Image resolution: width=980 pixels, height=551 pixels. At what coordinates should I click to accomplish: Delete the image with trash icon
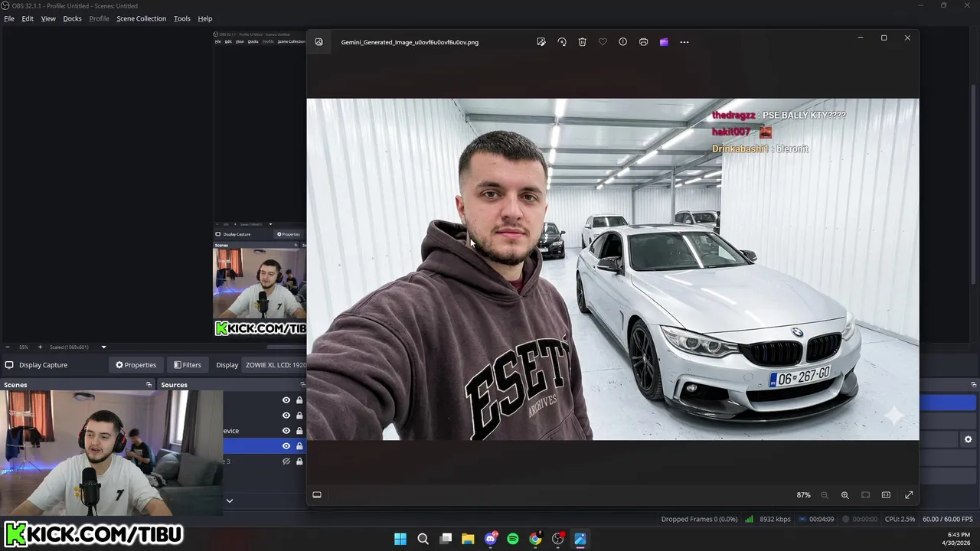tap(582, 42)
